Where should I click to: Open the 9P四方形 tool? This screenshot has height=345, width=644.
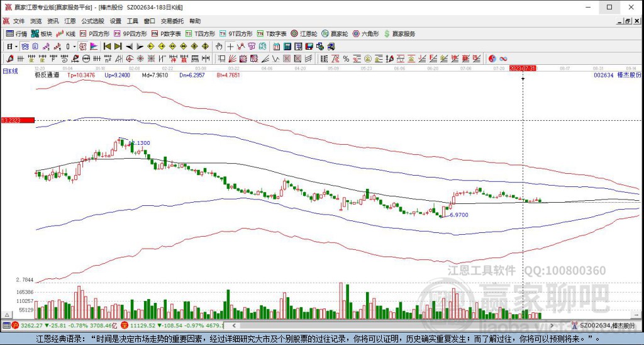(x=130, y=34)
